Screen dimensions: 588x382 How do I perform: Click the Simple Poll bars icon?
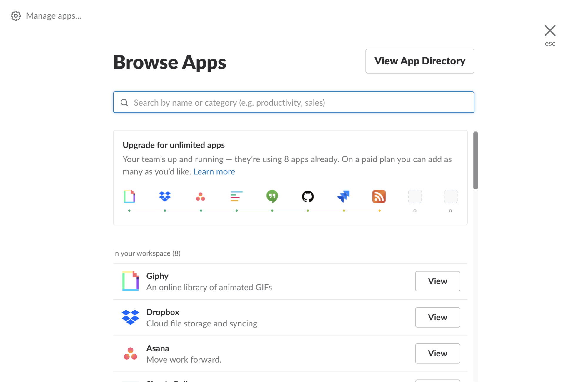236,196
